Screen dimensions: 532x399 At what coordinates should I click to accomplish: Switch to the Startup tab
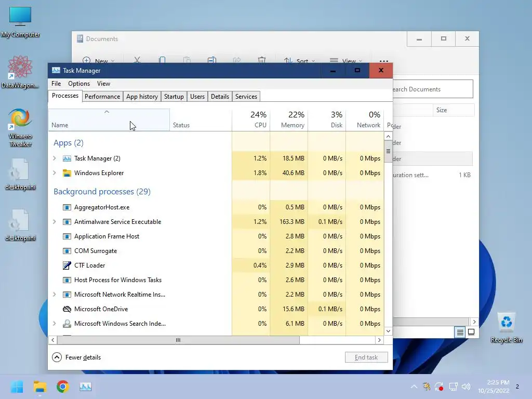[x=174, y=96]
